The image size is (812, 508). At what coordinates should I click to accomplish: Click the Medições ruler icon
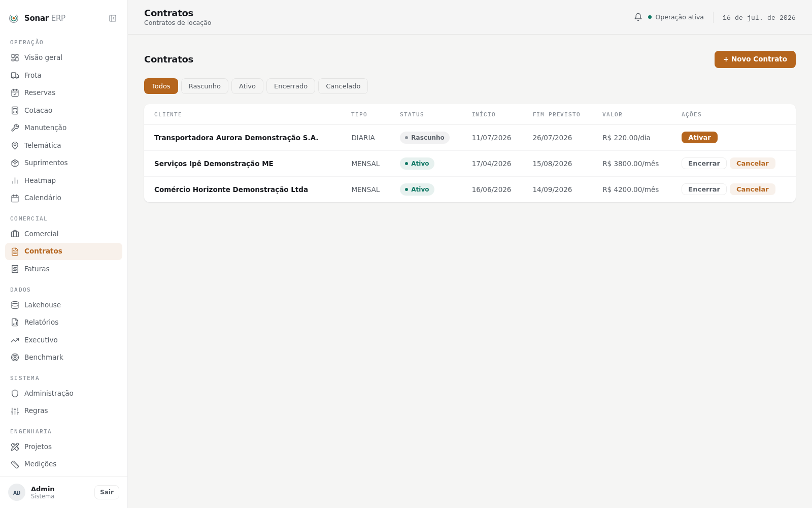15,464
